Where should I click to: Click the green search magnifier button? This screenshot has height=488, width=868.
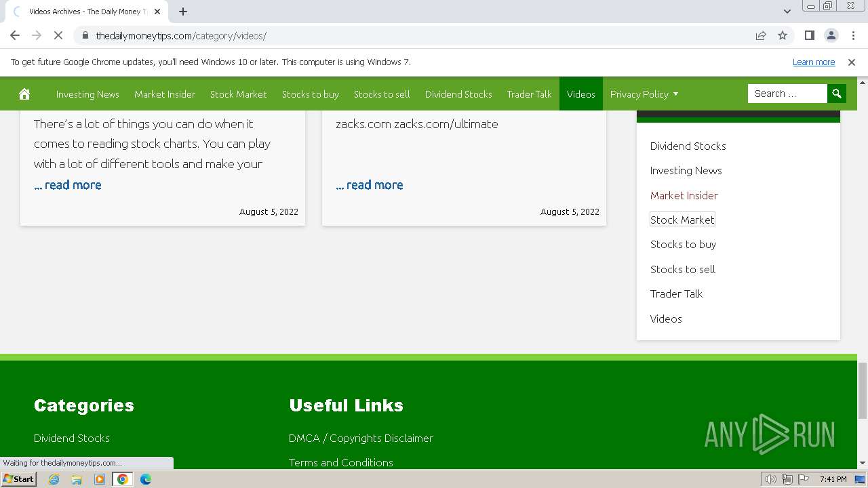837,94
